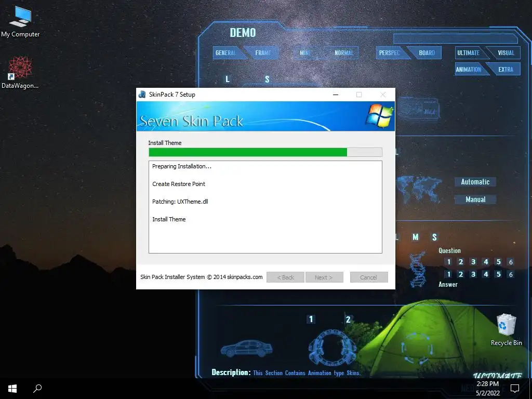
Task: Click Answer number 4
Action: click(486, 274)
